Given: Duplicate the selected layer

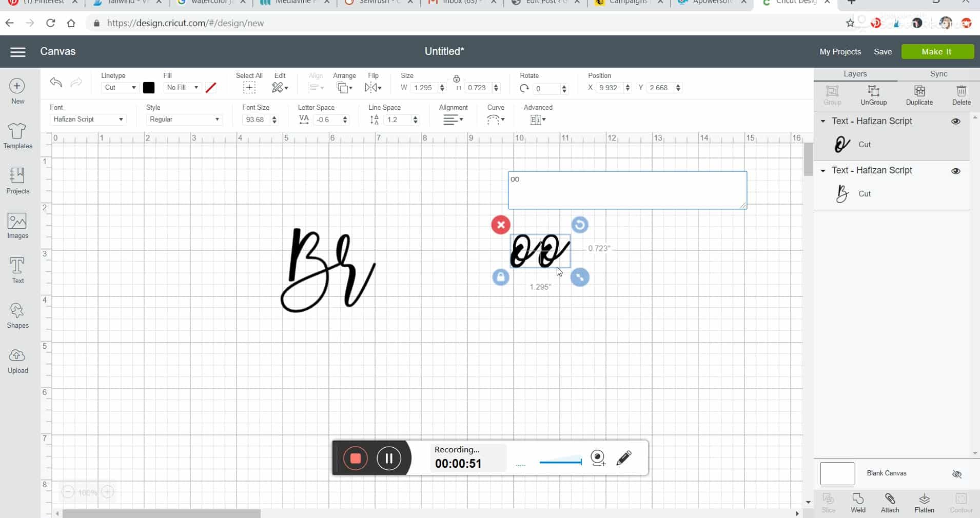Looking at the screenshot, I should pos(919,95).
